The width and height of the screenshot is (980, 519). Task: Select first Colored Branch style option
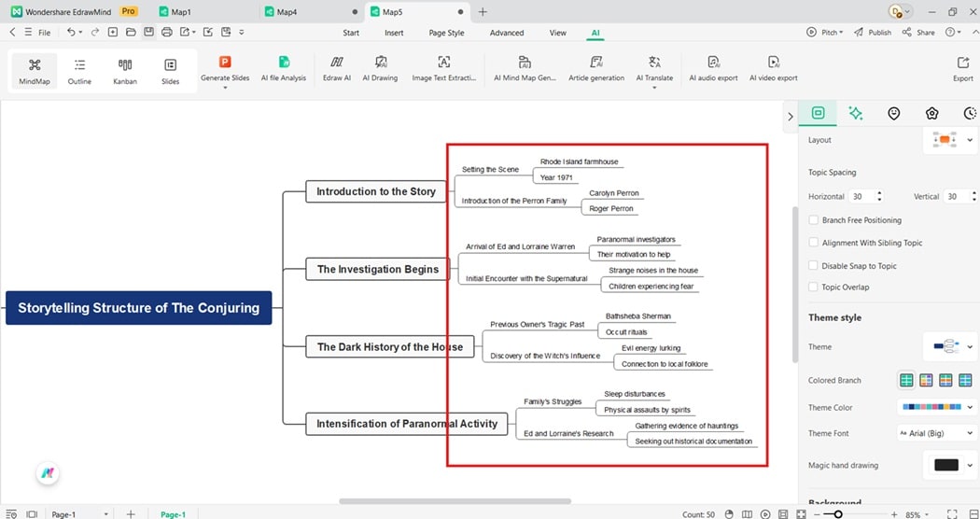[x=906, y=380]
